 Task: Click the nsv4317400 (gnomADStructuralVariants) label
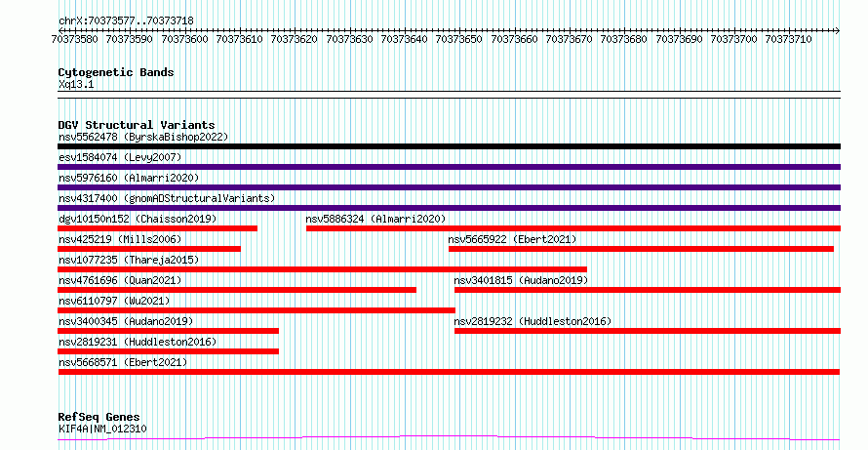(x=167, y=198)
